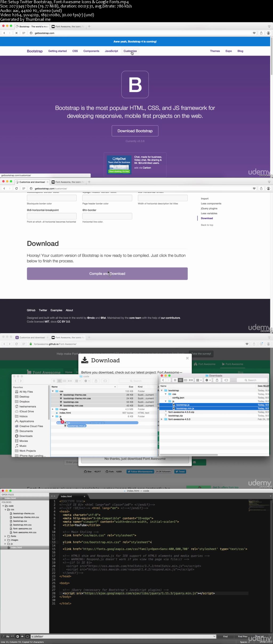Open CSS in Bootstrap navbar

click(x=75, y=51)
